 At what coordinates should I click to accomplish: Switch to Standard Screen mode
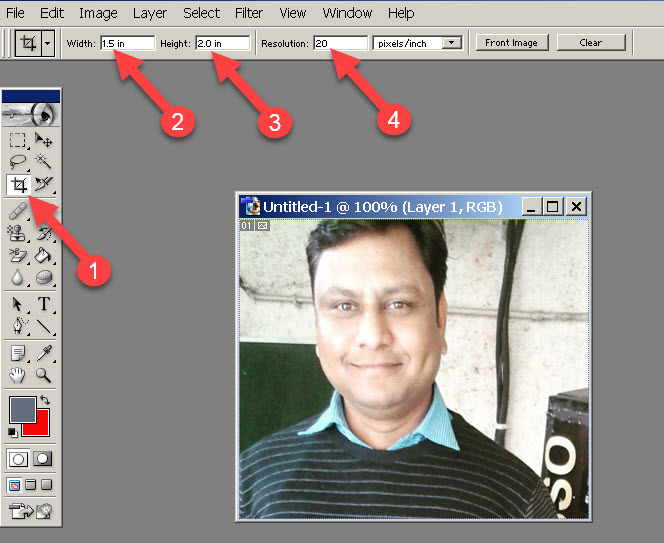14,485
